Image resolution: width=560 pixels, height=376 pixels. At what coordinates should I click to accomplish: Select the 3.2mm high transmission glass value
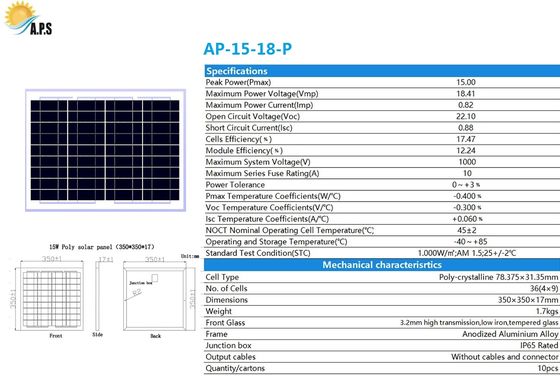479,323
